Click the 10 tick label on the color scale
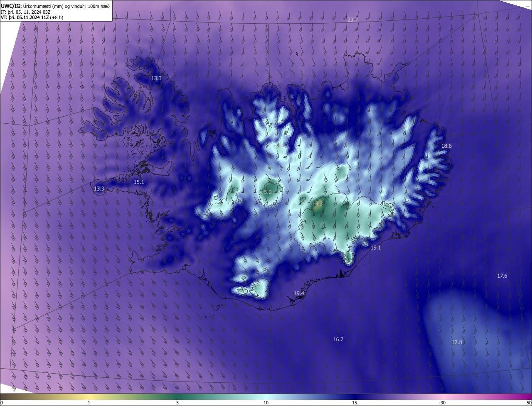This screenshot has width=532, height=406. [266, 403]
